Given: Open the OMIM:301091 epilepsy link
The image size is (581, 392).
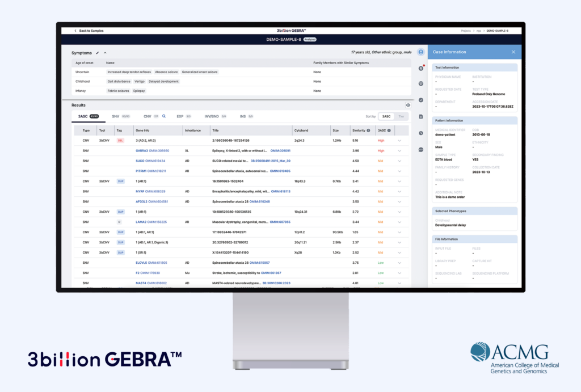Looking at the screenshot, I should coord(280,151).
